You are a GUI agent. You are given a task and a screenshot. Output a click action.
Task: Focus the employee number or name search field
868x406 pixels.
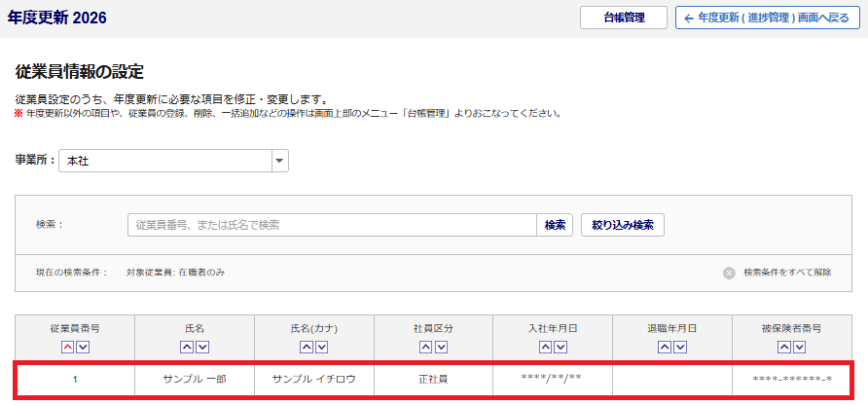331,225
